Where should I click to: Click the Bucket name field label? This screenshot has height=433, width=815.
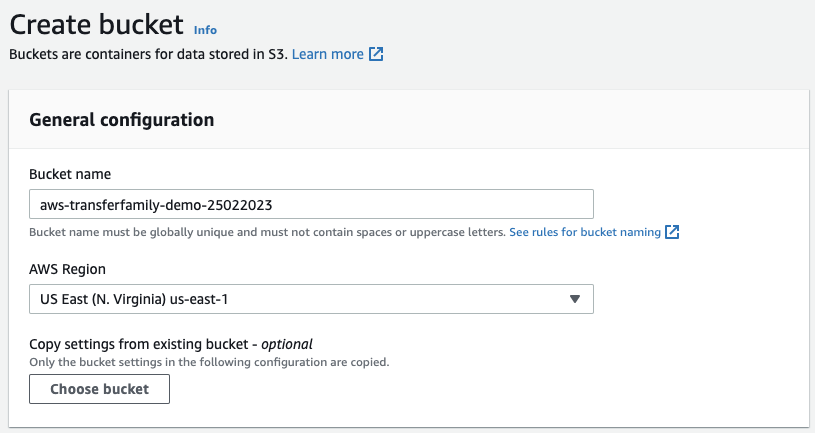coord(70,174)
